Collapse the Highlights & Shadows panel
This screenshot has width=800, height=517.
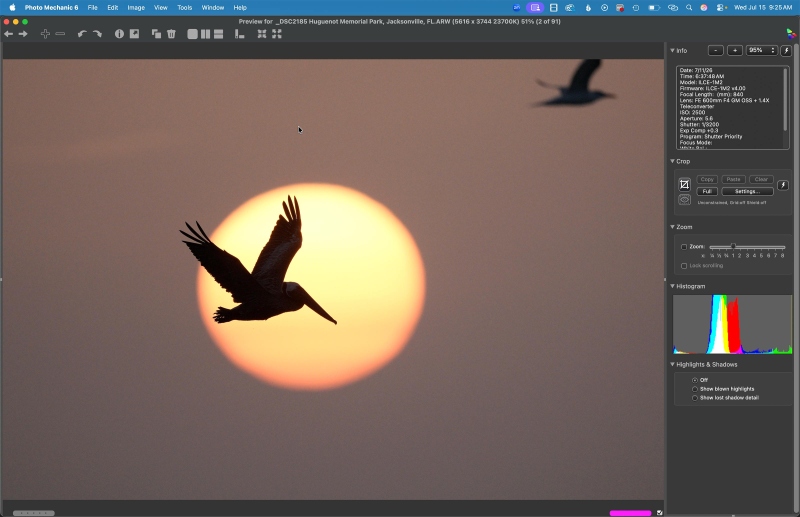tap(672, 364)
